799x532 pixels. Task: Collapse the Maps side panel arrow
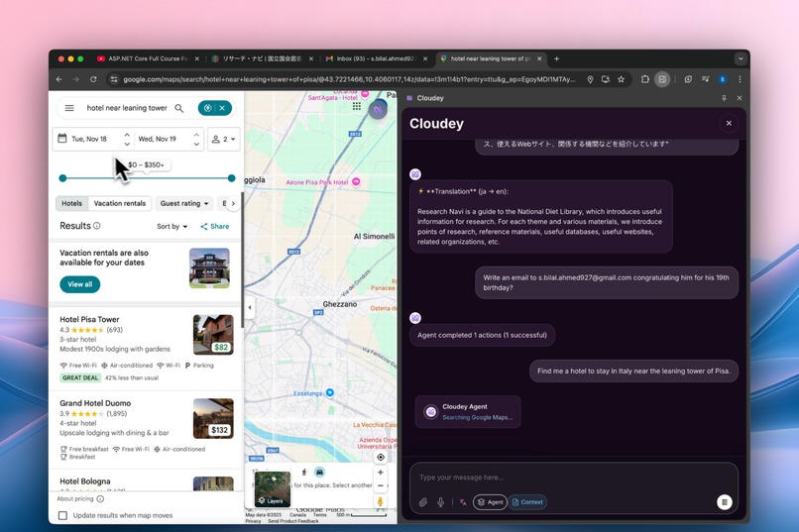pyautogui.click(x=249, y=307)
